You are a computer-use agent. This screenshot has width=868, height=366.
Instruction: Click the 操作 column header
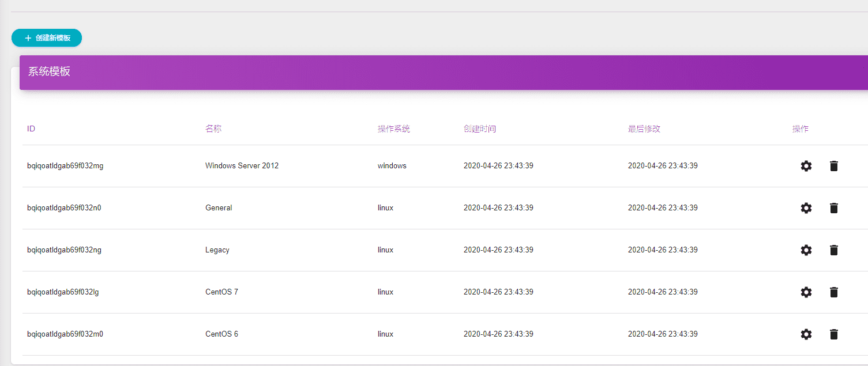coord(801,129)
